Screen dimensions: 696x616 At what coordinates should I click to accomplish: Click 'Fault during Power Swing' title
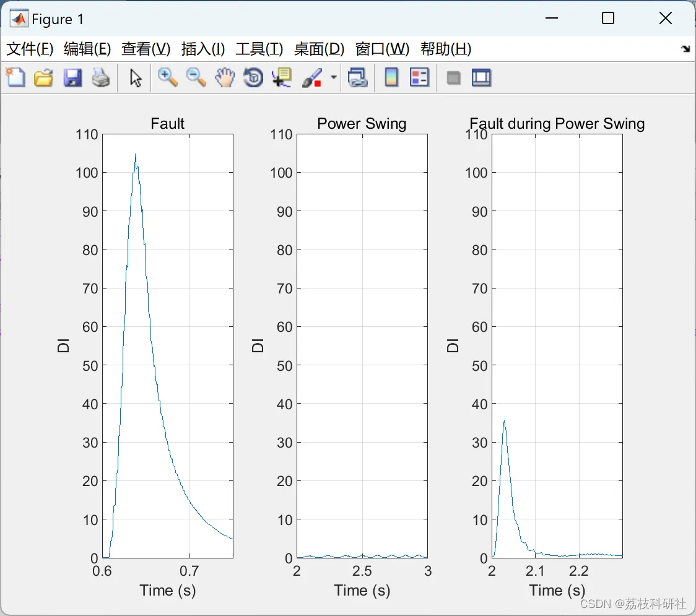[557, 123]
